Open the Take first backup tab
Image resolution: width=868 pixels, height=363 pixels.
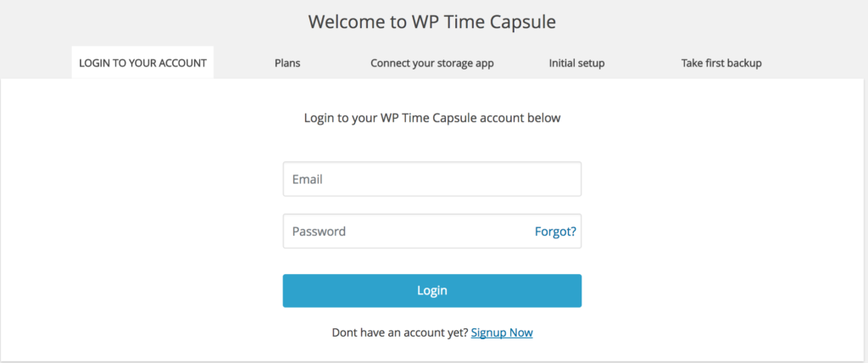[x=721, y=63]
